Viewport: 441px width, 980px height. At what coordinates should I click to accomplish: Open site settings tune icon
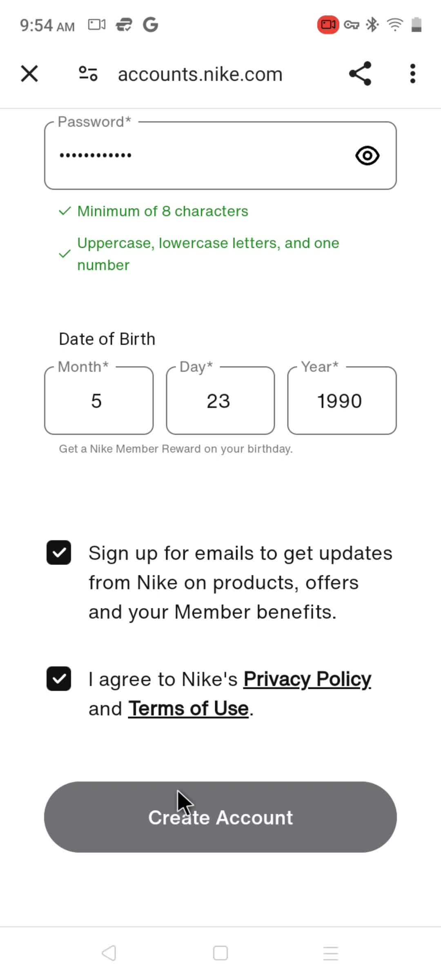[x=88, y=74]
